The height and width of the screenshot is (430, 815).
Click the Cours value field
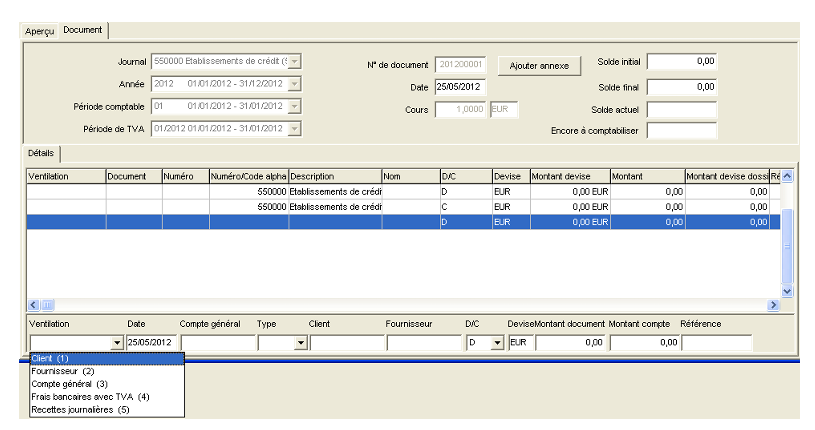coord(461,109)
